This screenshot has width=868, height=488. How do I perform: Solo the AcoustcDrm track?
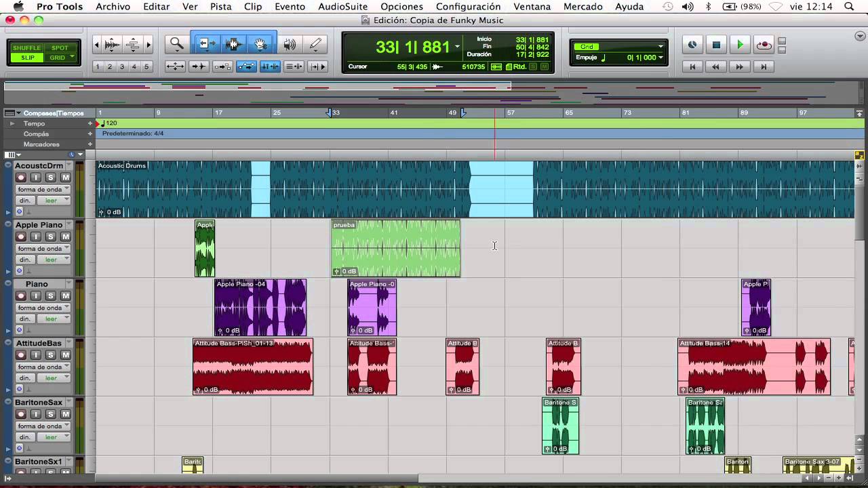coord(50,178)
